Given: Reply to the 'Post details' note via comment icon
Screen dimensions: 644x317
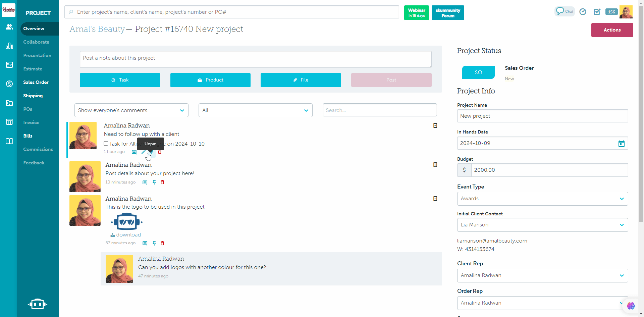Looking at the screenshot, I should [145, 182].
